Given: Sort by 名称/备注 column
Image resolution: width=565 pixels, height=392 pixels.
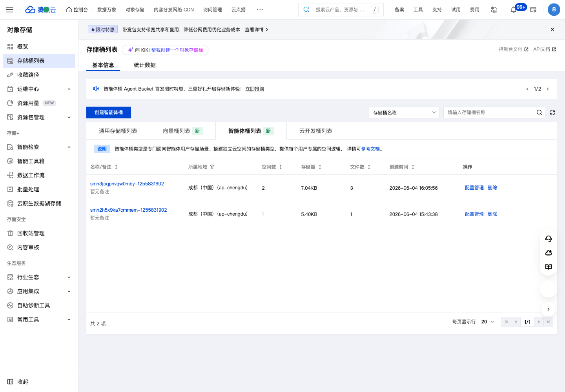Looking at the screenshot, I should (x=116, y=167).
